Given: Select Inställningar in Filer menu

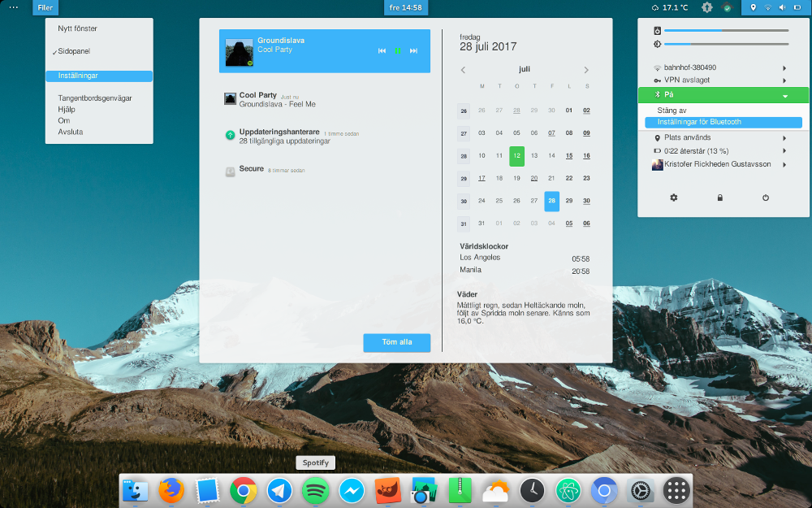Looking at the screenshot, I should pos(99,76).
